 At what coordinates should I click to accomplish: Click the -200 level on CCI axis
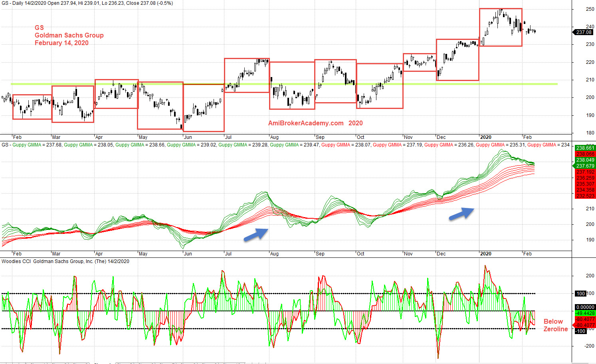tap(589, 346)
